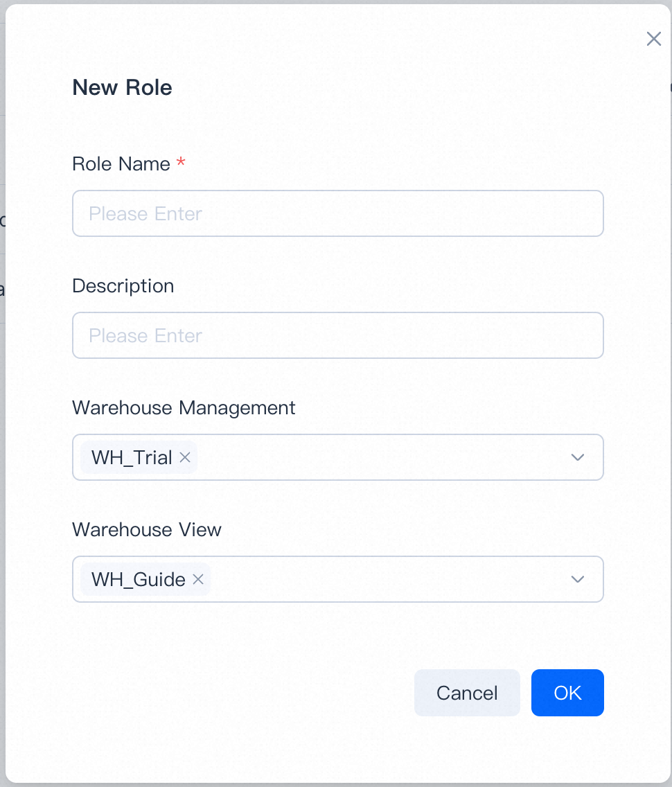Select the WH_Trial tag text
The image size is (672, 787).
(x=132, y=457)
